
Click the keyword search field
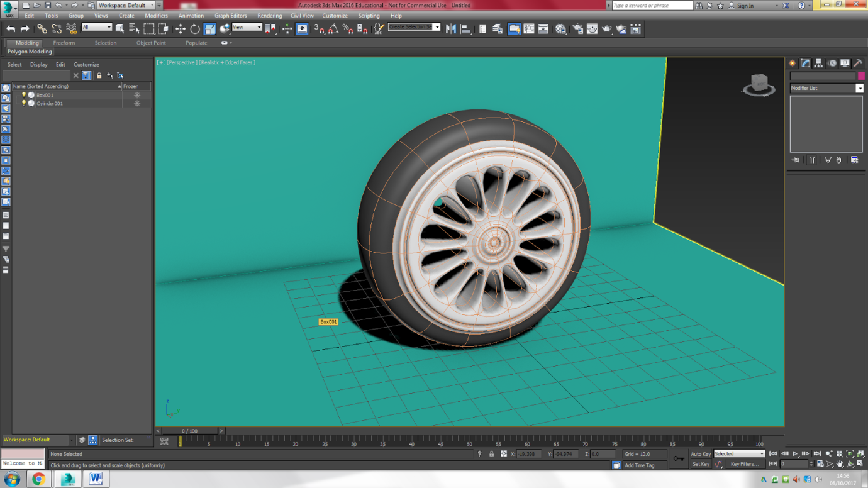[652, 5]
